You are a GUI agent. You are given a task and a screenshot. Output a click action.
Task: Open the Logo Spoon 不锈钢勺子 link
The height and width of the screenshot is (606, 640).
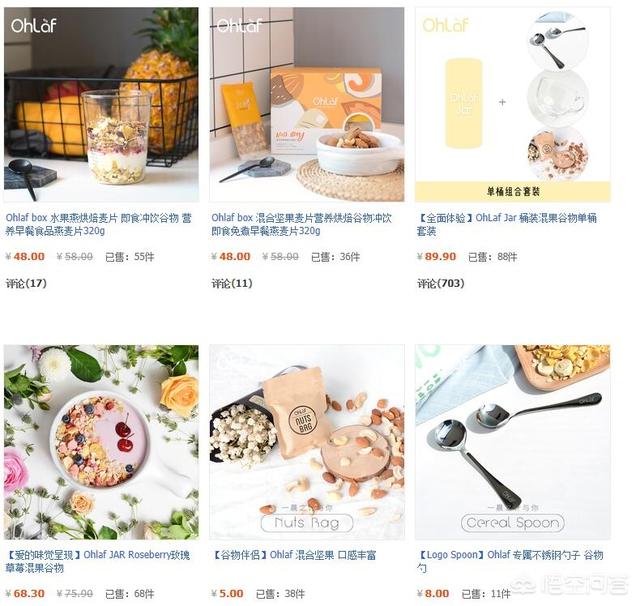point(510,562)
